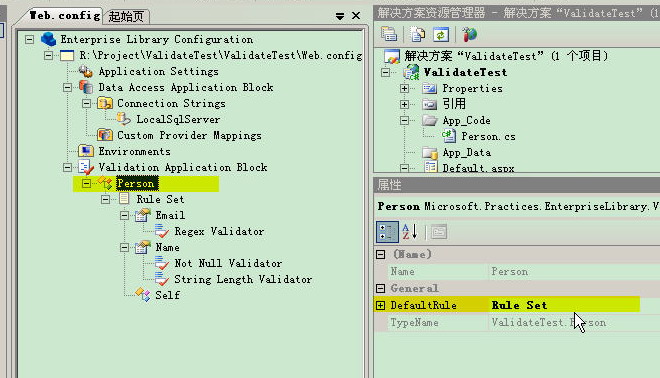Image resolution: width=660 pixels, height=378 pixels.
Task: Select the Rule Set document icon
Action: click(124, 199)
